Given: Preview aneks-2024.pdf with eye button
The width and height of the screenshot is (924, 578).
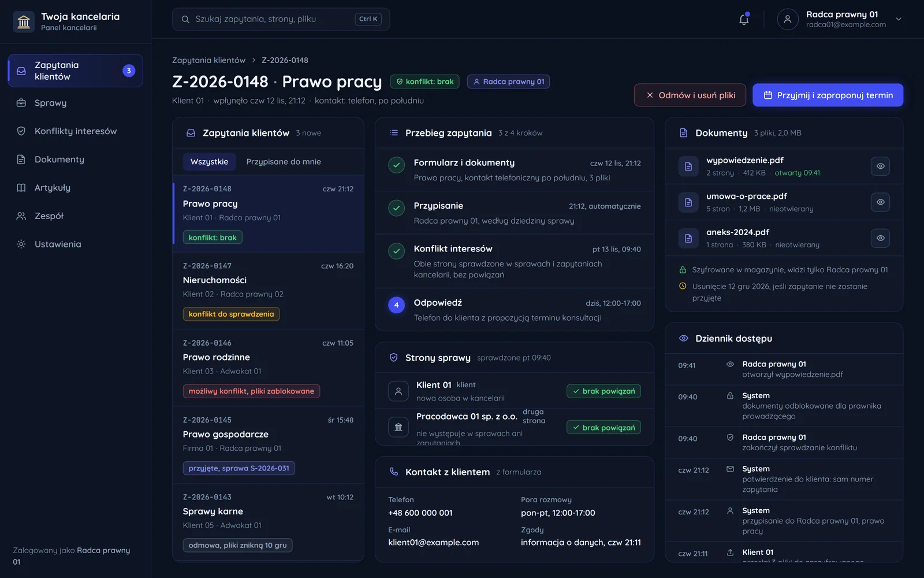Looking at the screenshot, I should (880, 238).
